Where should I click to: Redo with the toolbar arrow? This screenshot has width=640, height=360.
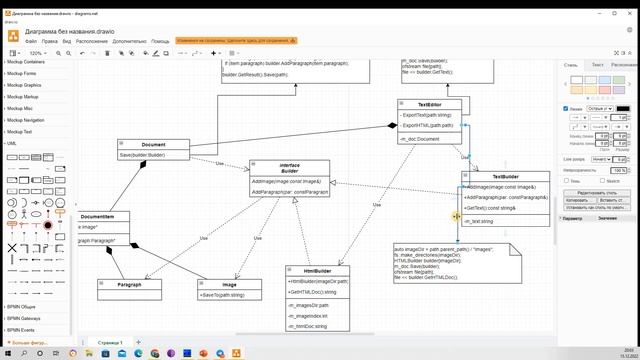pyautogui.click(x=93, y=53)
